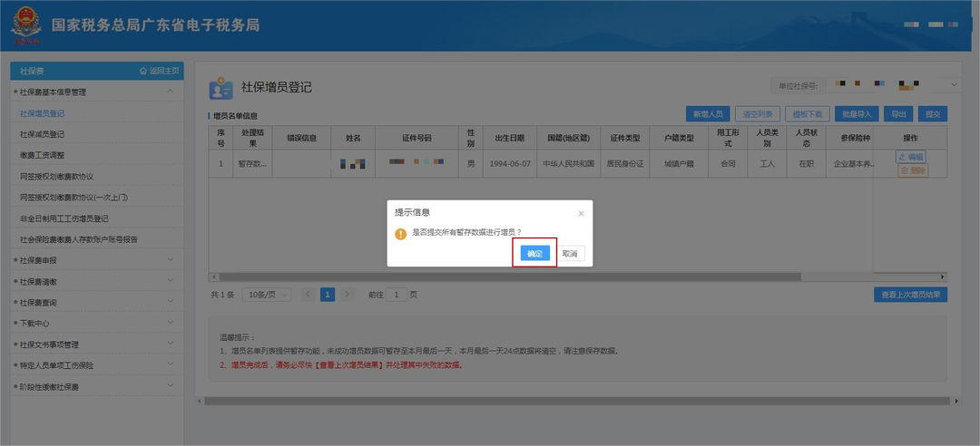Image resolution: width=980 pixels, height=446 pixels.
Task: Click the page bottom horizontal scrollbar
Action: pyautogui.click(x=577, y=401)
